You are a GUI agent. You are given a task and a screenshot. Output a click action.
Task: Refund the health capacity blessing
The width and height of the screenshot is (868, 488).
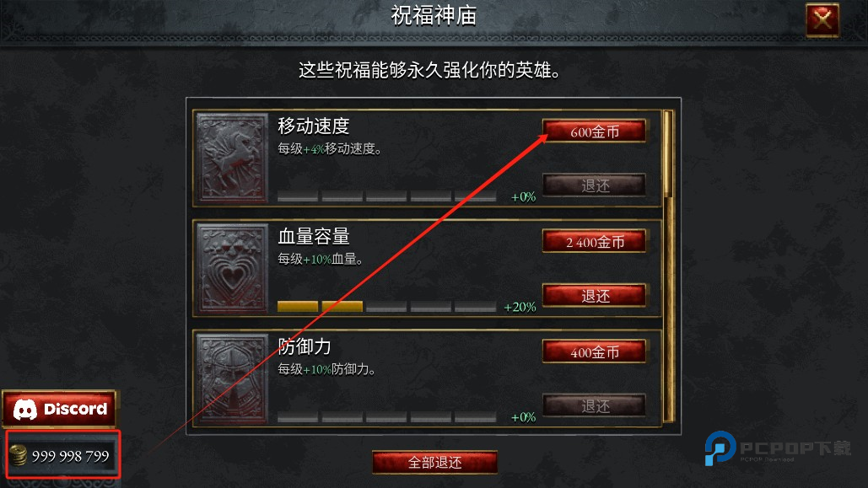[x=594, y=296]
